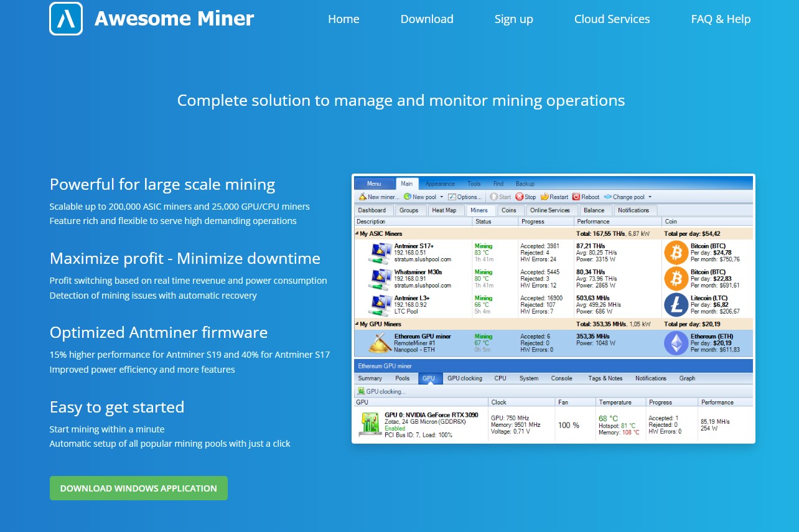The width and height of the screenshot is (799, 532).
Task: Collapse the My ASIC Miners group
Action: point(357,234)
